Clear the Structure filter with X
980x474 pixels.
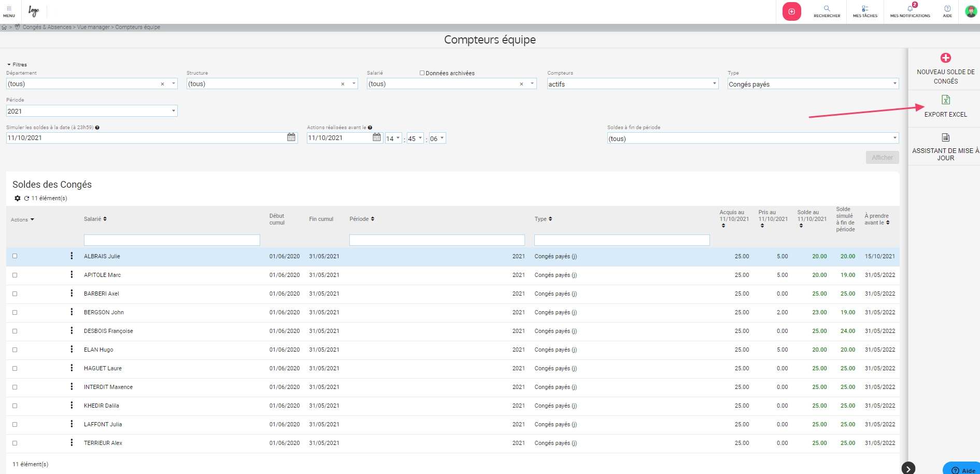(343, 84)
